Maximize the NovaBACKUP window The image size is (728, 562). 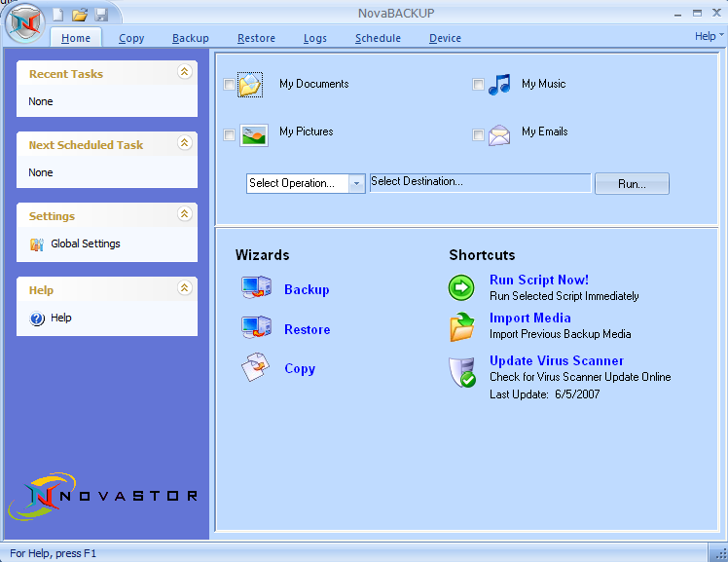pyautogui.click(x=698, y=14)
